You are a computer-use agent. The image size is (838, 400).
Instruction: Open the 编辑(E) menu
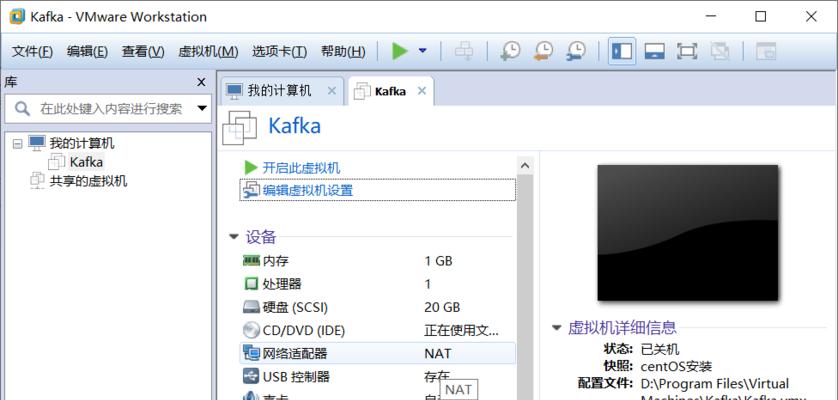(87, 52)
